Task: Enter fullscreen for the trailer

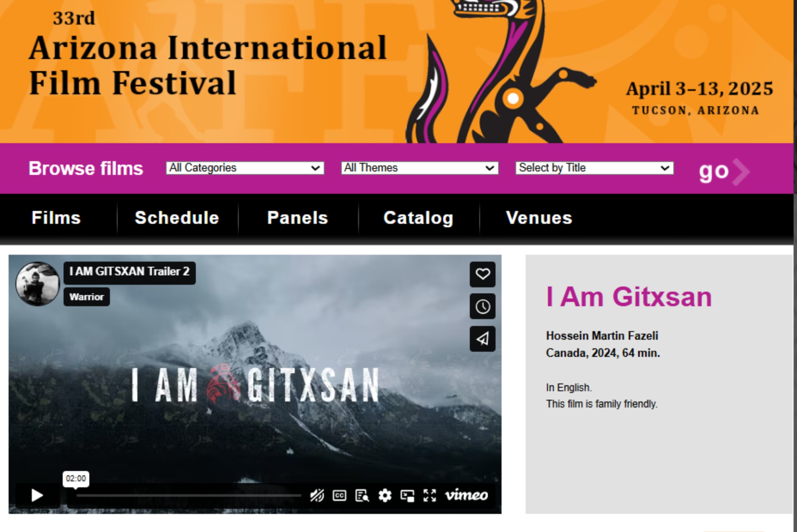Action: (x=429, y=495)
